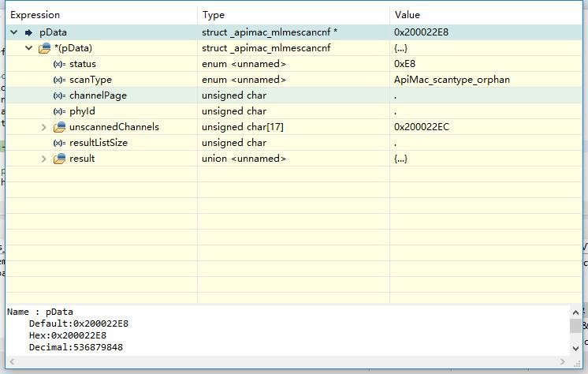Screen dimensions: 588x374
Task: Click the pData arrow pointer icon
Action: click(x=28, y=32)
